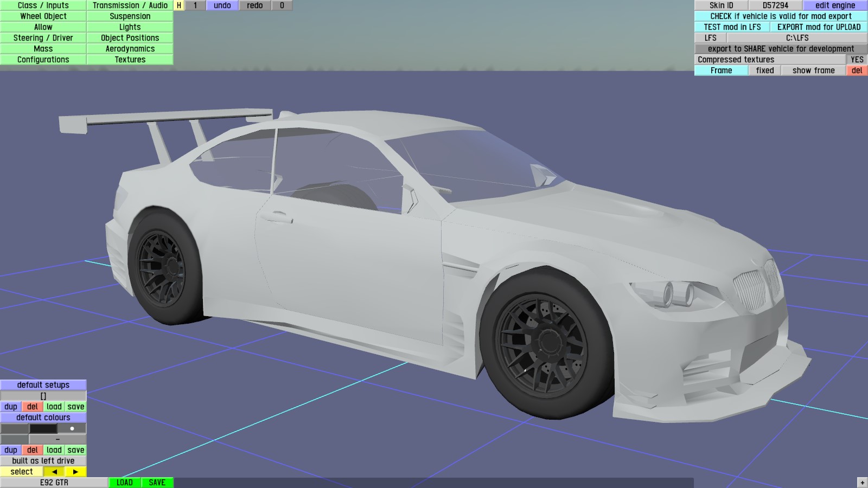Select the dash colour name entry
The width and height of the screenshot is (868, 488).
(x=58, y=439)
